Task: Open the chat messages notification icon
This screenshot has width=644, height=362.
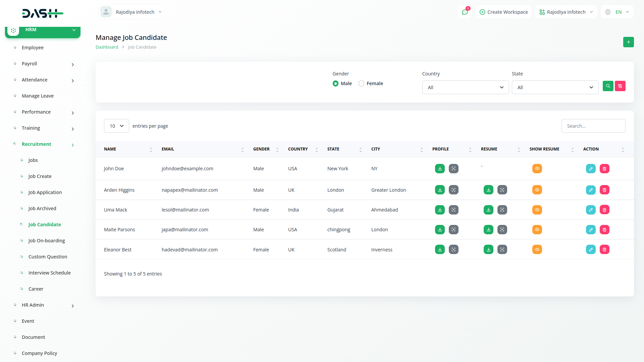Action: [465, 12]
